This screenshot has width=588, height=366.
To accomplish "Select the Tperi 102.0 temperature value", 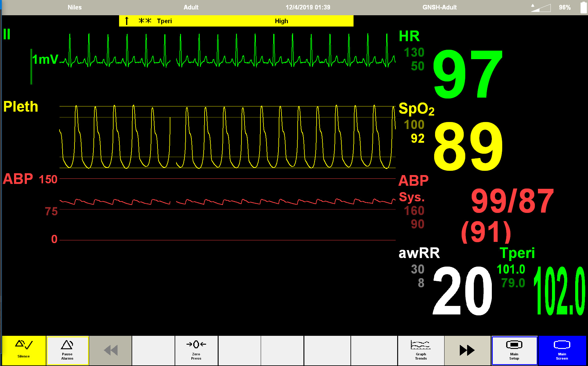I will [559, 291].
